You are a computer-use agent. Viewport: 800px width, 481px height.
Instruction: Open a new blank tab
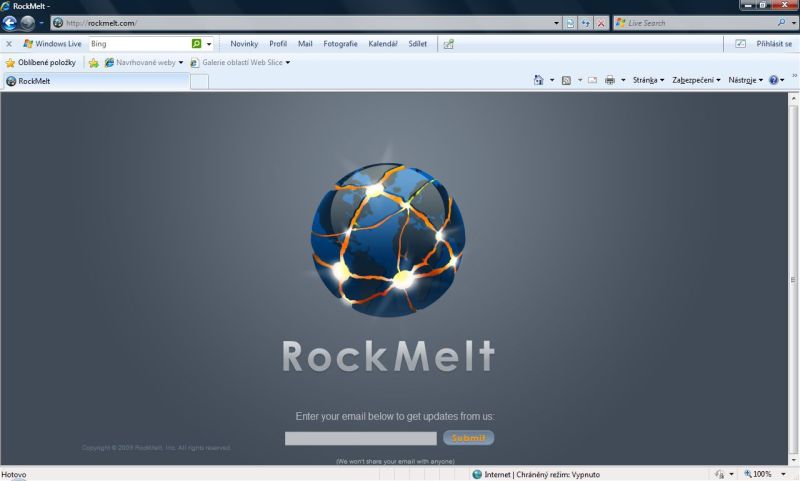point(199,82)
